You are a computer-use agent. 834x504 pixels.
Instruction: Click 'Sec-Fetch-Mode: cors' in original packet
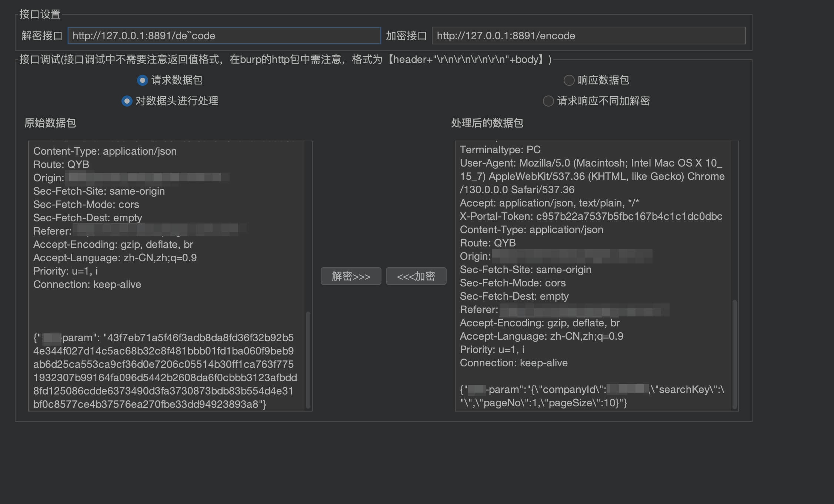[86, 204]
